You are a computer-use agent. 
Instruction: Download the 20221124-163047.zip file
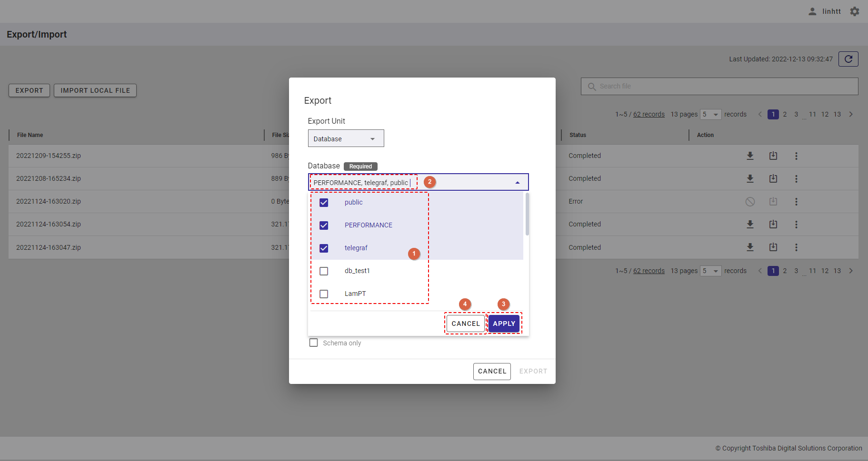(750, 247)
